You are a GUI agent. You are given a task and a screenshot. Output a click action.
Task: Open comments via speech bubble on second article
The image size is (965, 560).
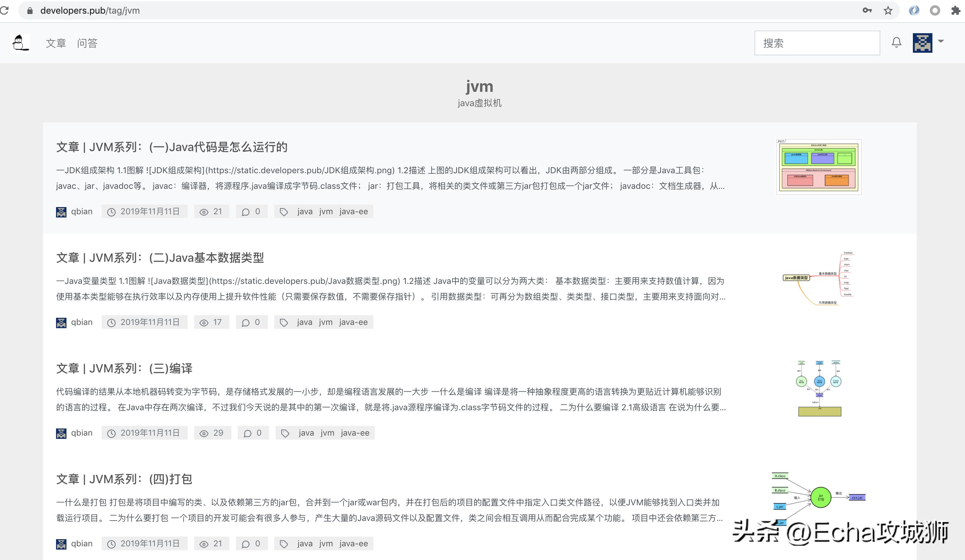[x=245, y=322]
